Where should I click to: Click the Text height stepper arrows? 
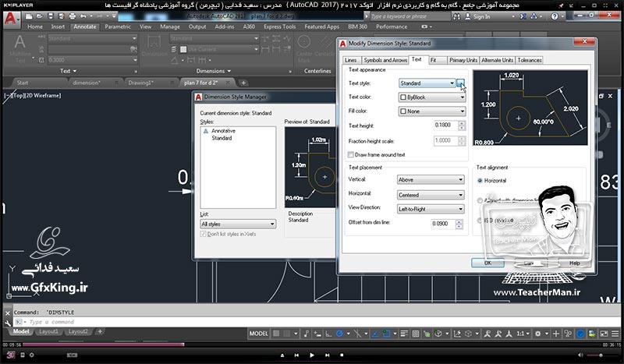pyautogui.click(x=462, y=125)
